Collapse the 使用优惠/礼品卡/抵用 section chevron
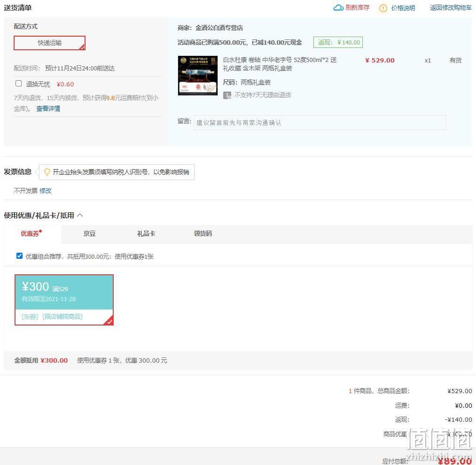 pyautogui.click(x=80, y=215)
